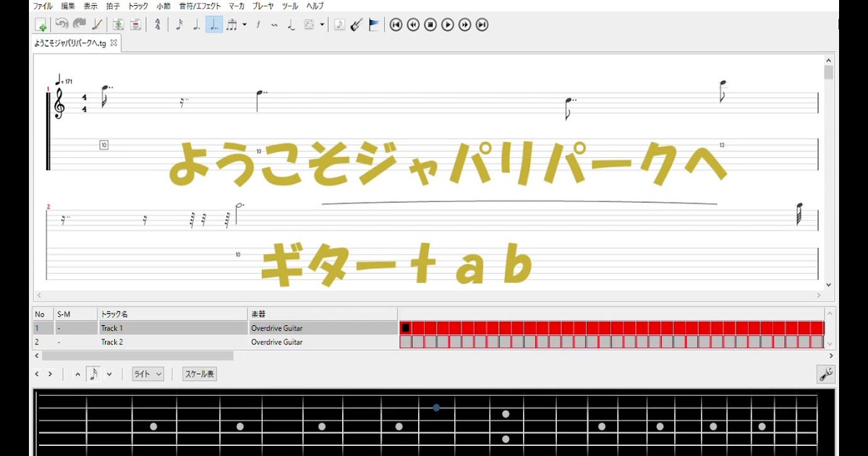This screenshot has height=456, width=868.
Task: Click the left arrow in fretboard toolbar
Action: [x=38, y=374]
